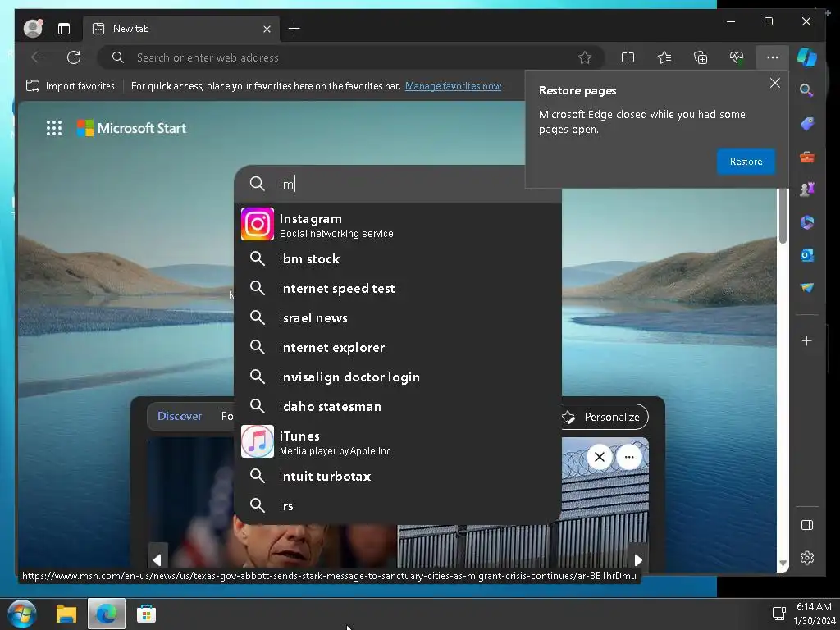The width and height of the screenshot is (840, 630).
Task: Open sidebar settings gear
Action: pos(807,558)
